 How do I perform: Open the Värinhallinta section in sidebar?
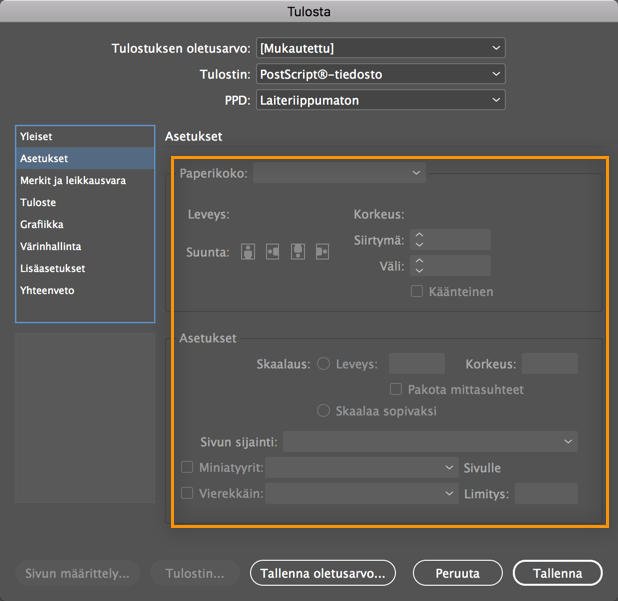51,247
